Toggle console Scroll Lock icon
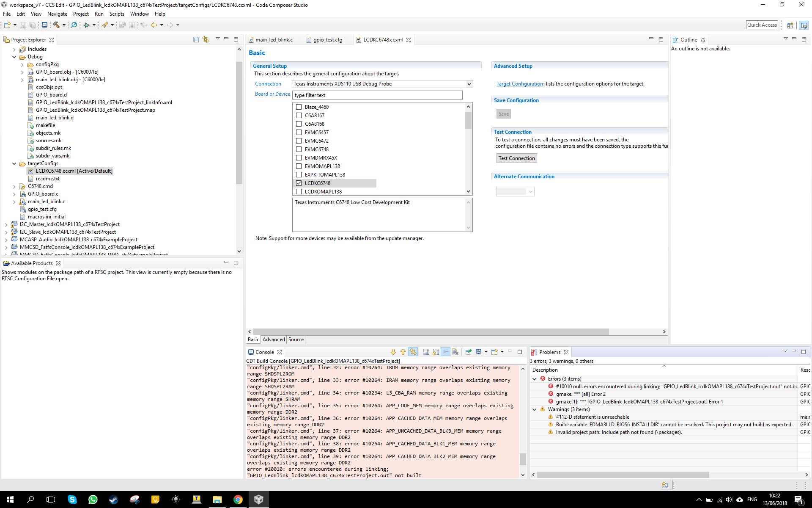Image resolution: width=812 pixels, height=508 pixels. coord(436,352)
